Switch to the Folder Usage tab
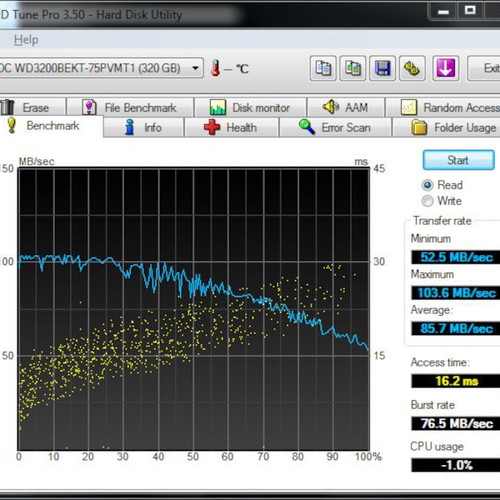The height and width of the screenshot is (500, 500). point(447,127)
